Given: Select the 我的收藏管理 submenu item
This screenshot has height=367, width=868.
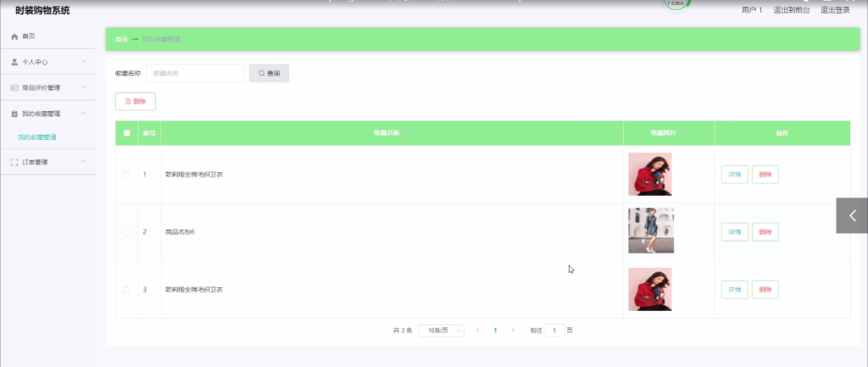Looking at the screenshot, I should [37, 137].
